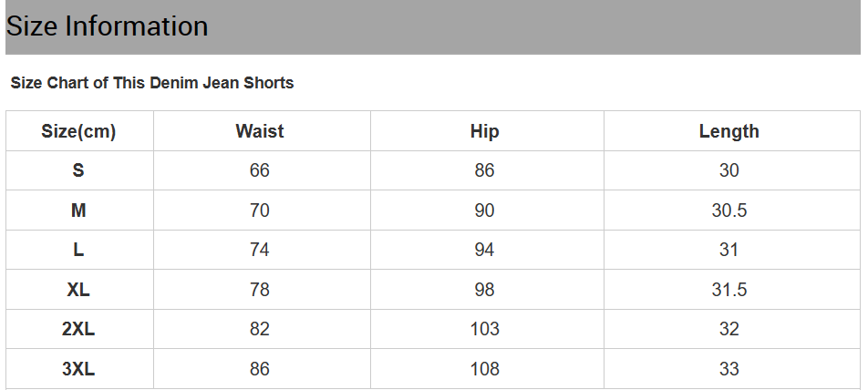Select the M size row label
Screen dimensions: 868x390
pos(78,210)
